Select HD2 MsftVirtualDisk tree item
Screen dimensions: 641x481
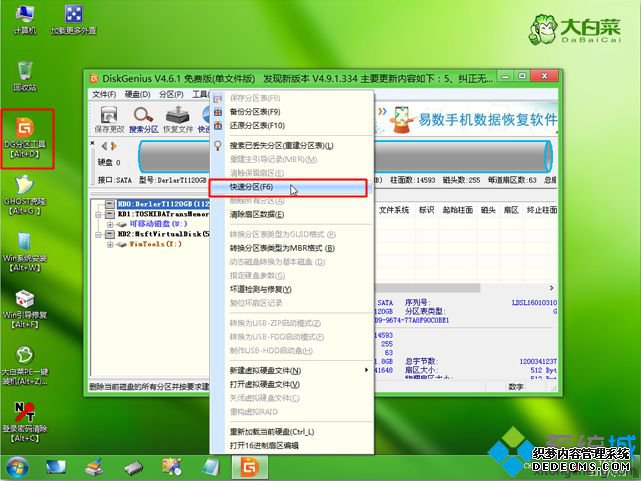tap(163, 234)
